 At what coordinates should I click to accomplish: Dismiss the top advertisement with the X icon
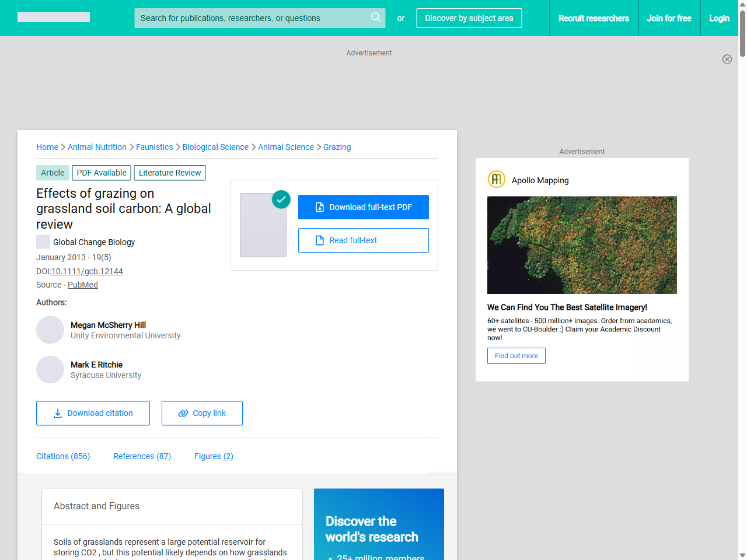(727, 59)
